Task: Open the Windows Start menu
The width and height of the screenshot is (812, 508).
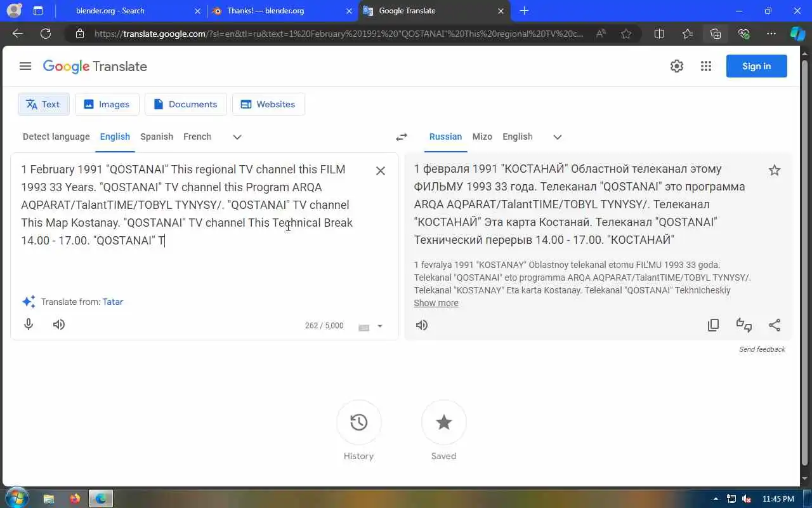Action: 16,498
